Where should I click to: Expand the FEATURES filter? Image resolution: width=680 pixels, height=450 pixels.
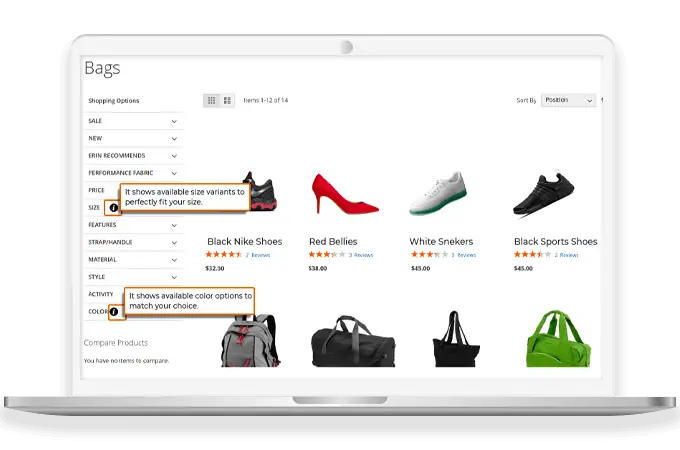tap(134, 225)
